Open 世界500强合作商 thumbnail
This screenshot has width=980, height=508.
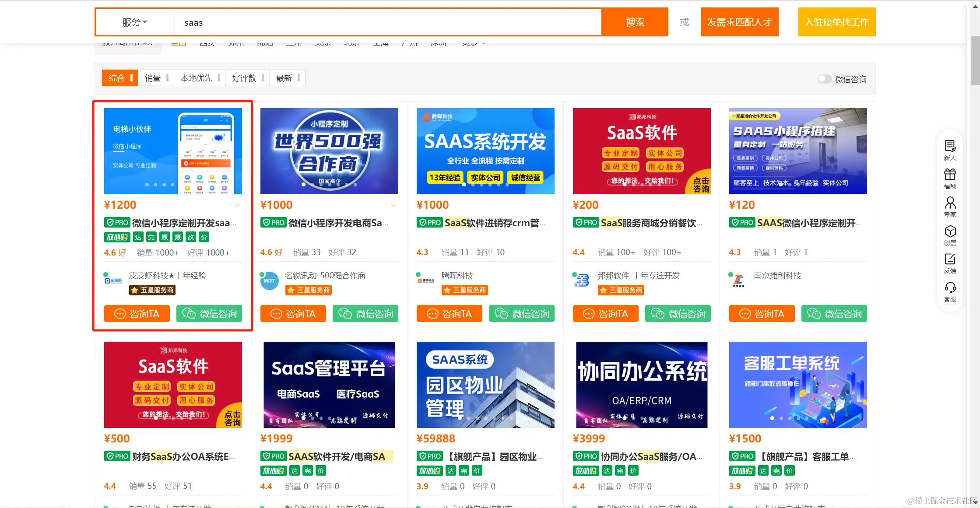tap(329, 151)
